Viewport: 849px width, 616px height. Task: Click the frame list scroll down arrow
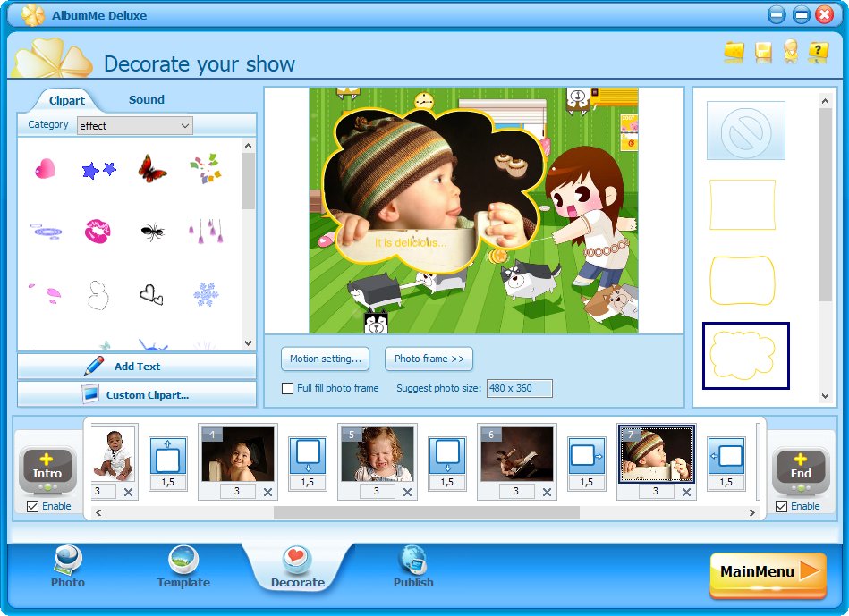coord(825,396)
